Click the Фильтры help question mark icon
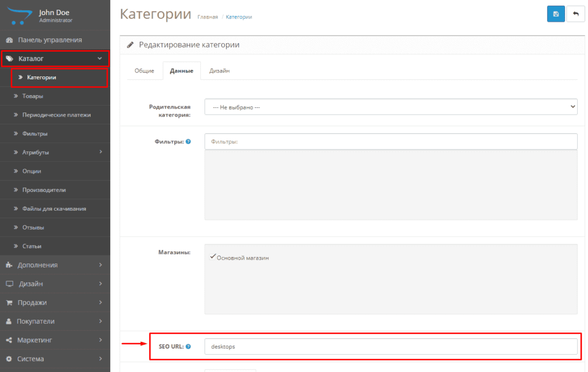The width and height of the screenshot is (588, 372). [188, 141]
